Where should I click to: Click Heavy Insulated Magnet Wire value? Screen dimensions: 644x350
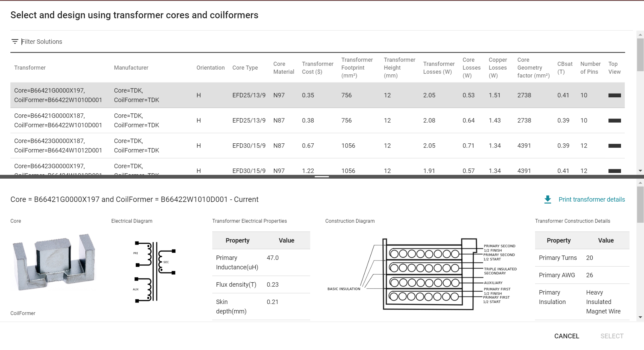click(603, 302)
